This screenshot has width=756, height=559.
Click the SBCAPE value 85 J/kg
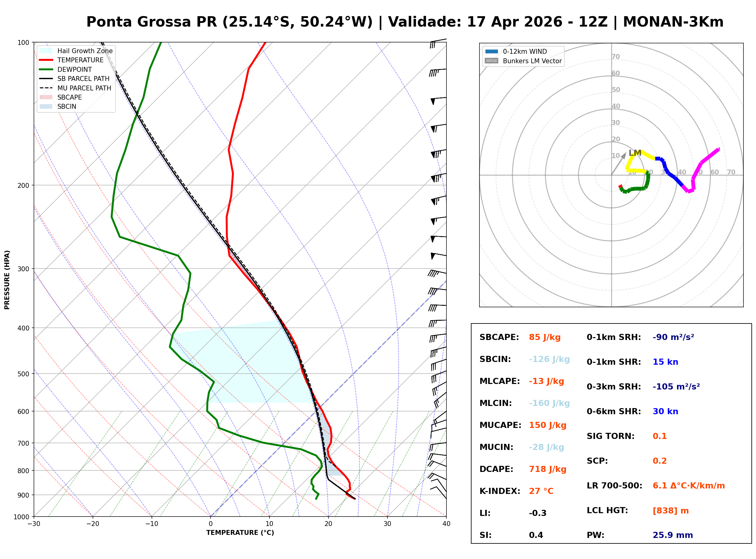tap(545, 337)
